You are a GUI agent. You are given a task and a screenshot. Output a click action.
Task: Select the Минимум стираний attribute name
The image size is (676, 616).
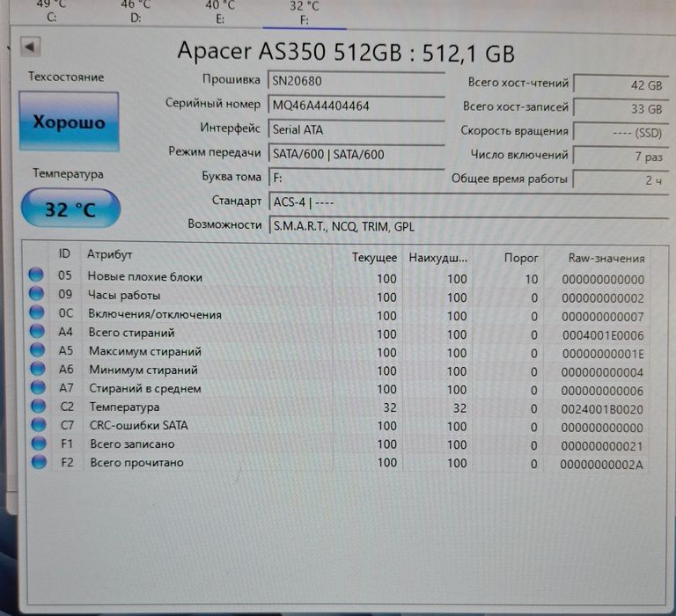click(143, 370)
